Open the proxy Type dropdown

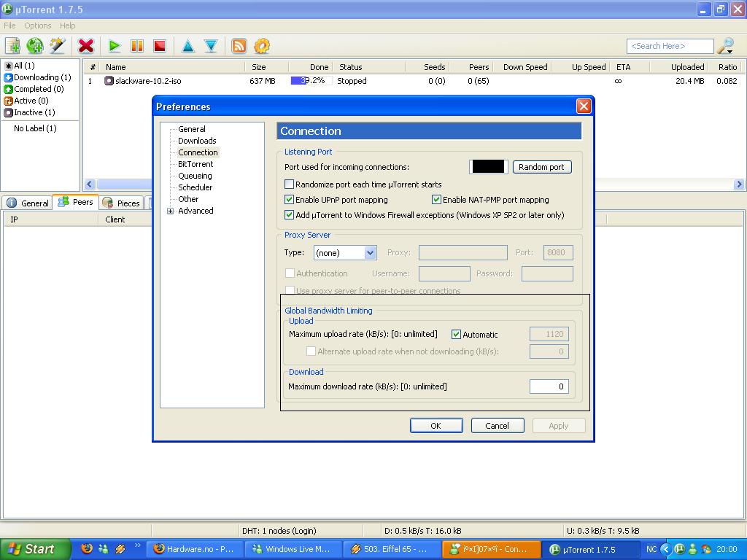[x=345, y=252]
